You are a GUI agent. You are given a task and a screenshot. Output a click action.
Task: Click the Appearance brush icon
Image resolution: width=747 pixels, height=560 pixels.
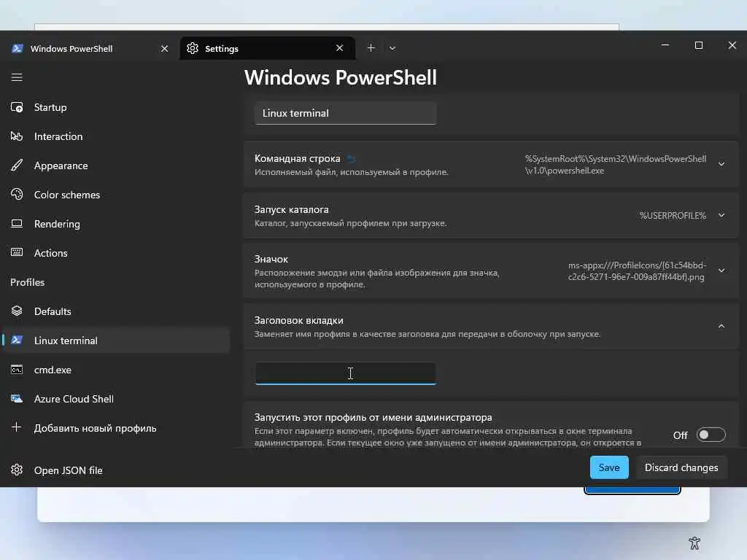17,166
